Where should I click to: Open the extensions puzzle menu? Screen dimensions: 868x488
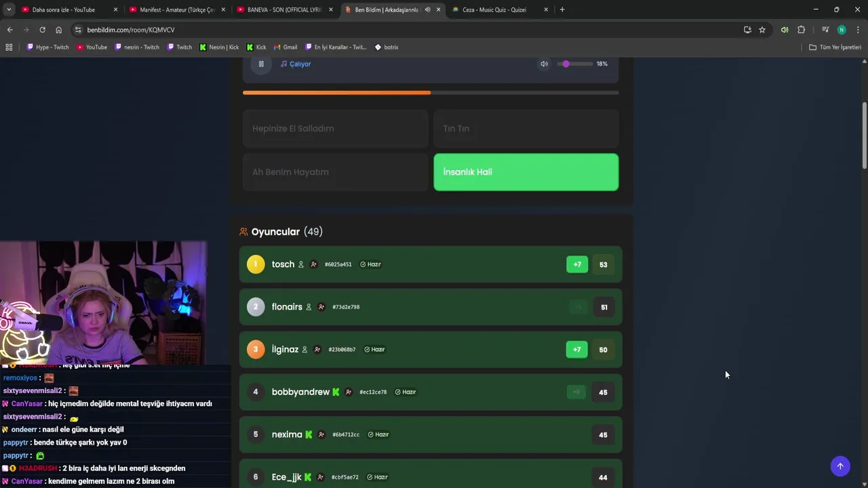801,30
